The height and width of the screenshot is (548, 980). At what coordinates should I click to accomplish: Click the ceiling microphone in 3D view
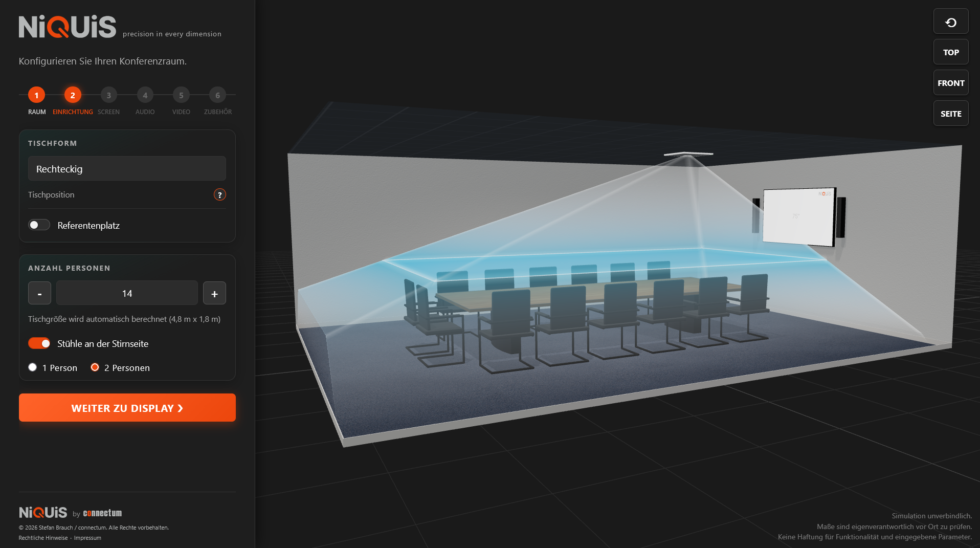[x=688, y=154]
